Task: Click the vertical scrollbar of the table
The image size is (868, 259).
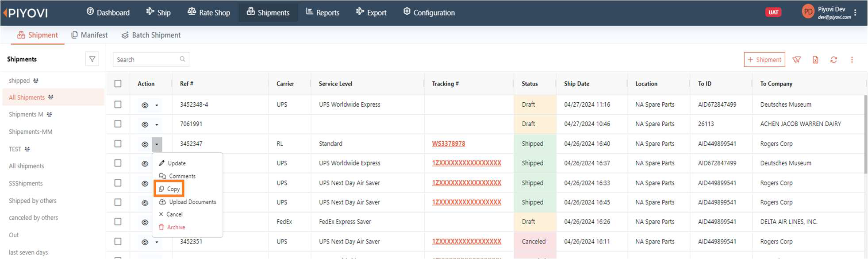Action: coord(865,133)
